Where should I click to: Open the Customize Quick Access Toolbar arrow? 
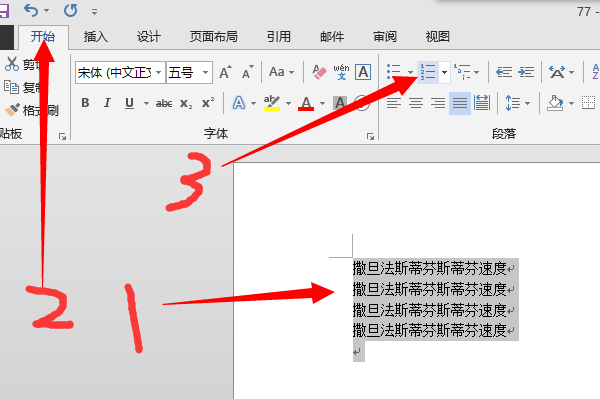pyautogui.click(x=94, y=12)
